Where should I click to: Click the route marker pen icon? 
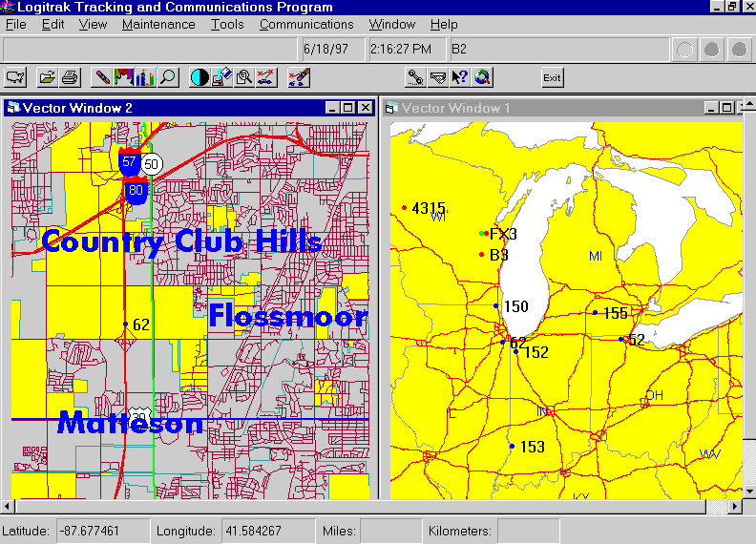click(x=299, y=77)
